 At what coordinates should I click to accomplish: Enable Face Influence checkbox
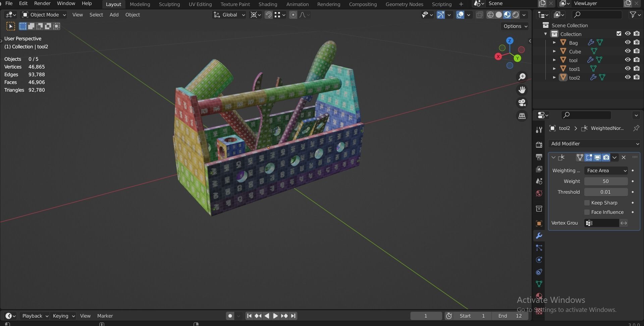[587, 212]
